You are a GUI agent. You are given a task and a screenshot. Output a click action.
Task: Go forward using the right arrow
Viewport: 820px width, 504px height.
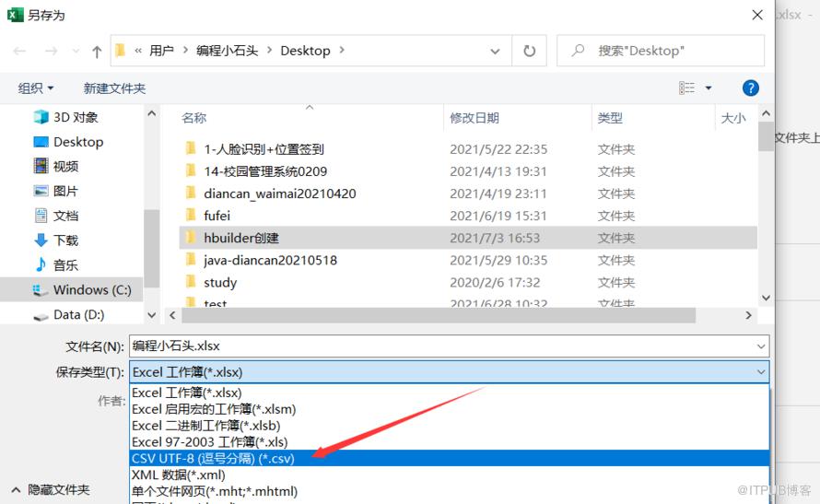[52, 51]
